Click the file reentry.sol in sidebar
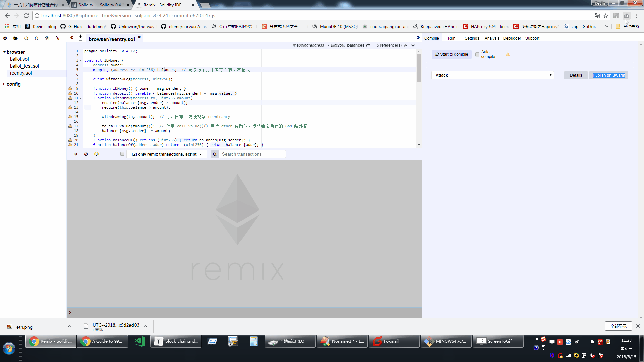The width and height of the screenshot is (644, 362). [21, 73]
